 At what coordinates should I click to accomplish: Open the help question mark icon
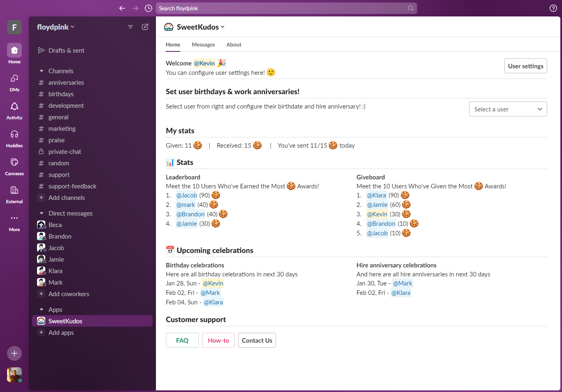pyautogui.click(x=553, y=8)
